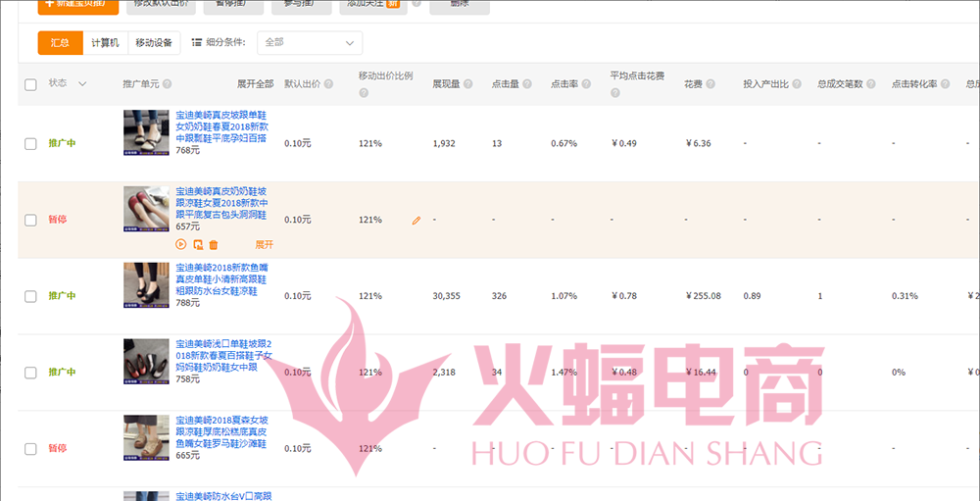Viewport: 980px width, 501px height.
Task: Click list icon beside 细分条件 label
Action: pyautogui.click(x=197, y=42)
